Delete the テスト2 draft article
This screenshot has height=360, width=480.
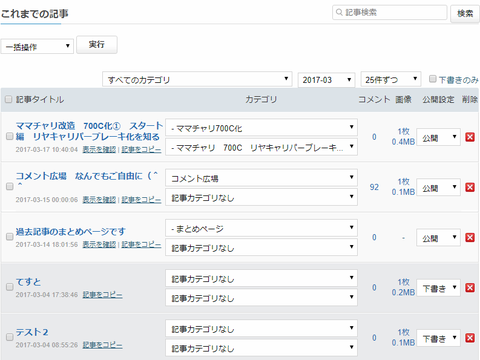[x=470, y=338]
